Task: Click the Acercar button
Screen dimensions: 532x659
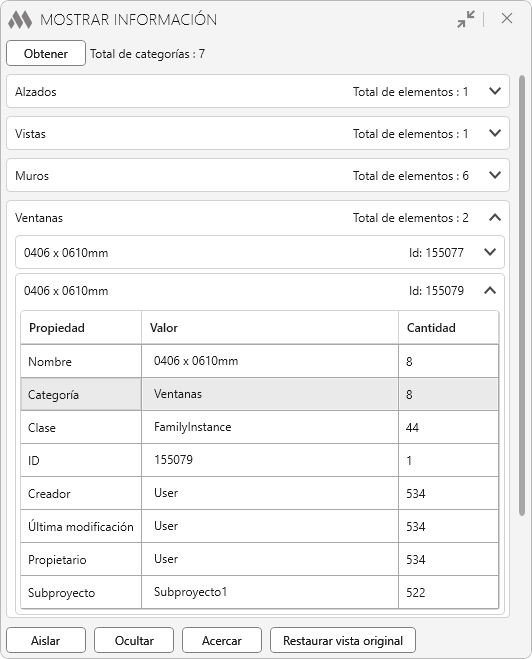Action: click(x=222, y=640)
